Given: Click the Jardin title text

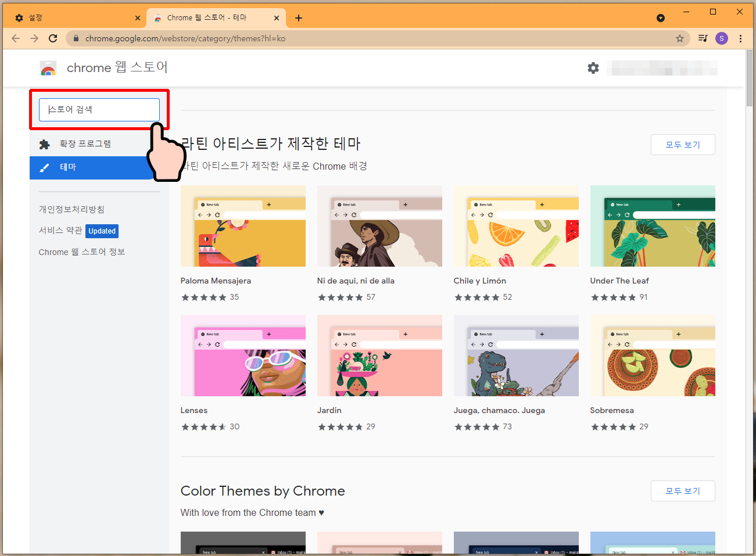Looking at the screenshot, I should pos(329,410).
